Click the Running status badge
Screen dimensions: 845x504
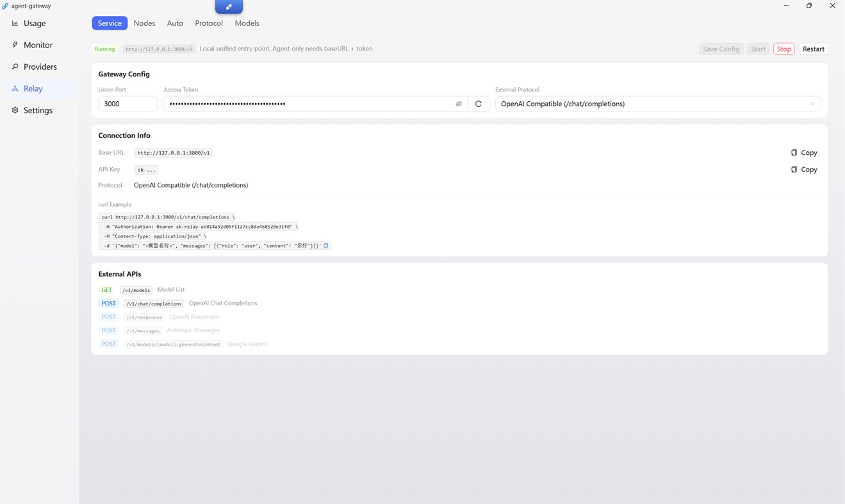coord(104,49)
